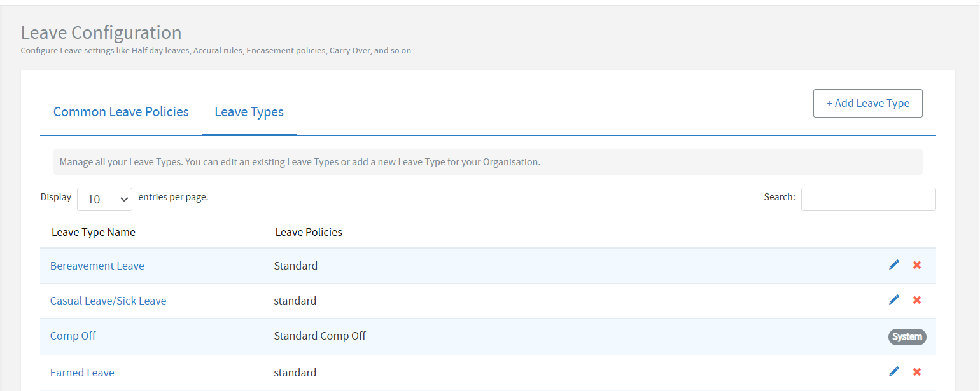
Task: Click the System badge on Comp Off
Action: tap(907, 337)
